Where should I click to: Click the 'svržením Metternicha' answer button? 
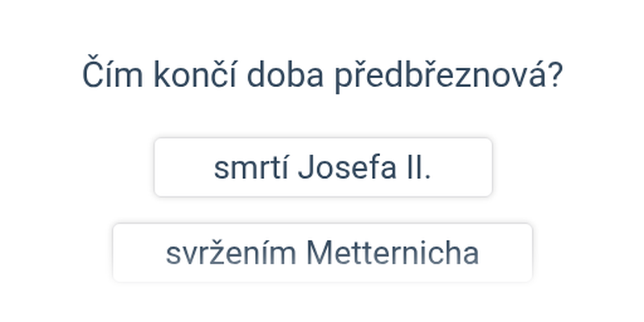tap(322, 253)
